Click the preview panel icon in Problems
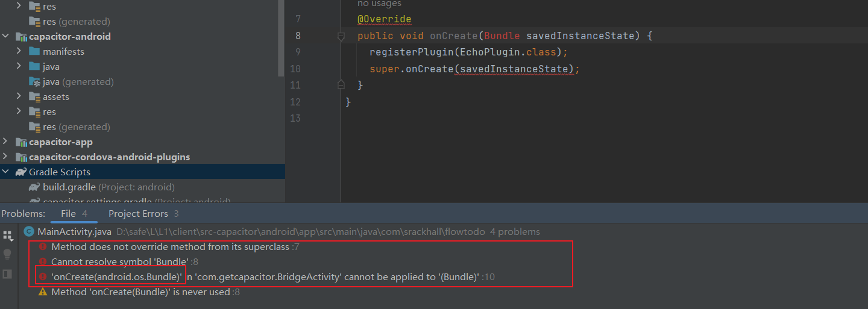This screenshot has width=868, height=309. click(x=7, y=274)
